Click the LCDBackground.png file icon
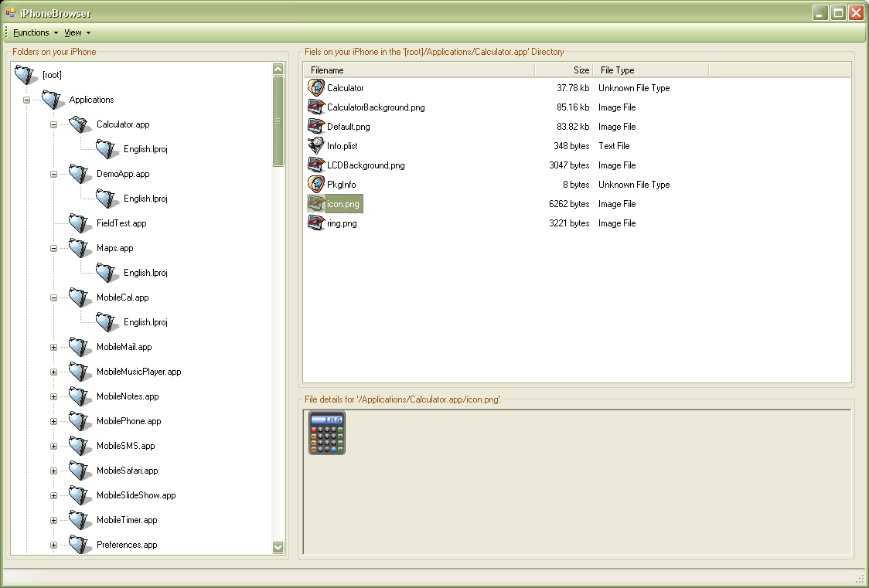 316,165
